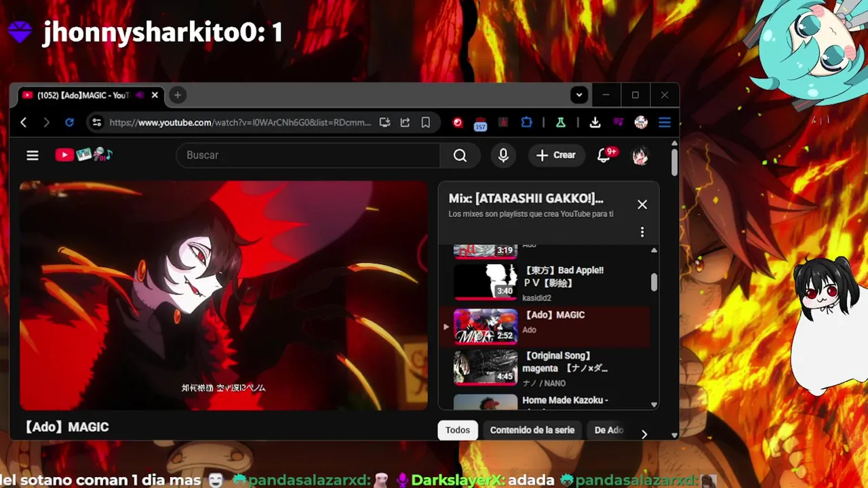This screenshot has height=488, width=868.
Task: Close the Mix playlist panel
Action: (642, 204)
